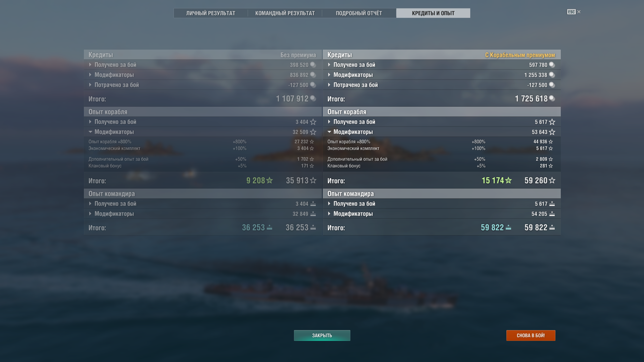Click the commander XP icon next to 36 253 teal value
The width and height of the screenshot is (644, 362).
point(269,227)
